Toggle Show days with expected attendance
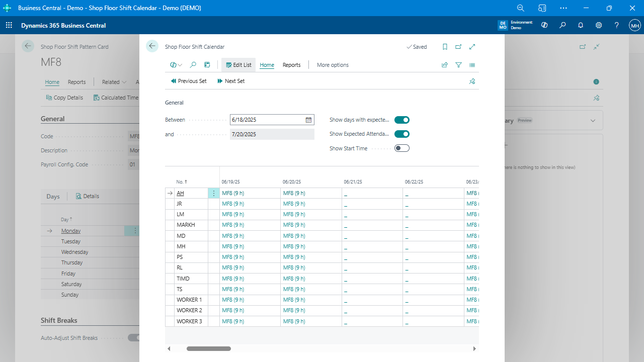The height and width of the screenshot is (362, 644). coord(401,120)
